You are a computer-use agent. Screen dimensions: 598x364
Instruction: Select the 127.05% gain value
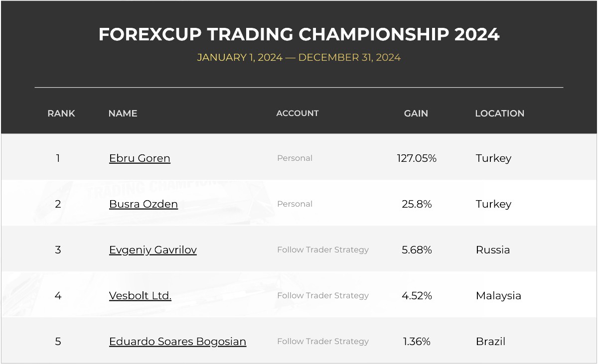(x=417, y=158)
